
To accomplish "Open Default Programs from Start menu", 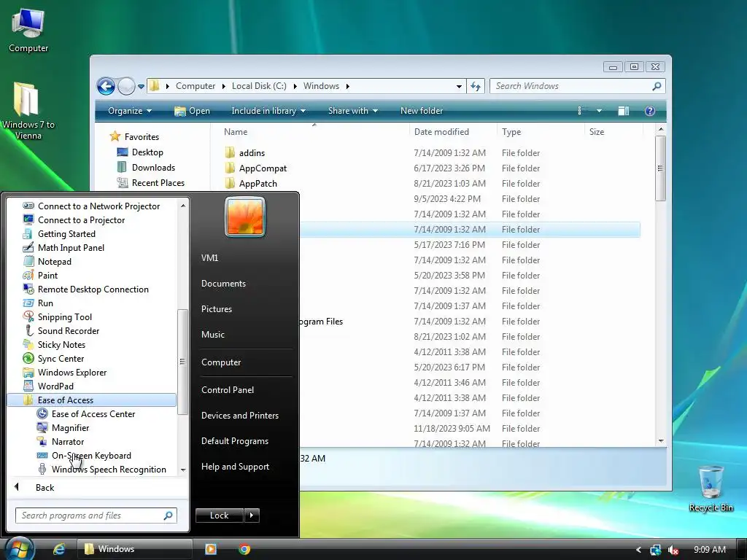I will coord(234,441).
